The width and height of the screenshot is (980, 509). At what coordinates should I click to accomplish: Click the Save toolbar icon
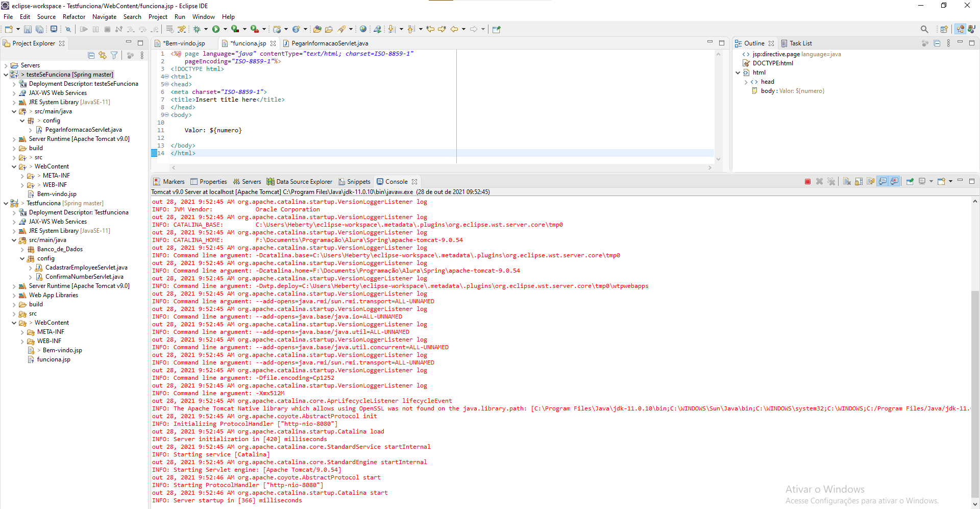click(28, 30)
